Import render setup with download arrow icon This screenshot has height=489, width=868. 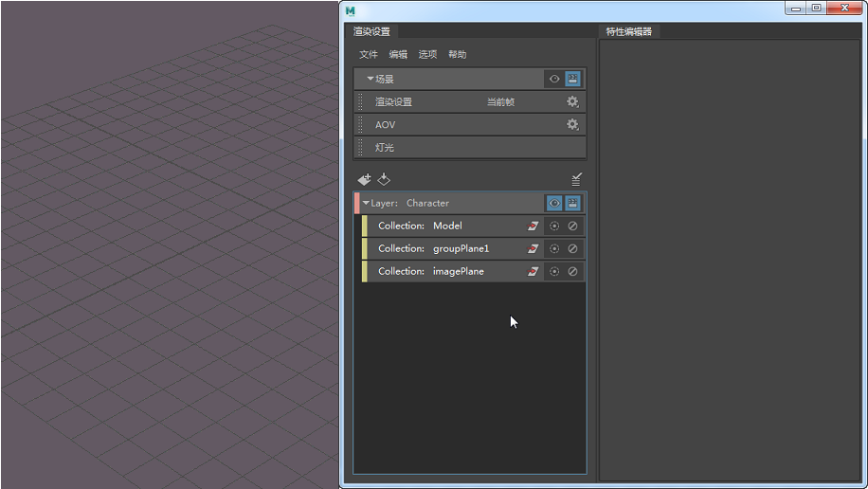pyautogui.click(x=384, y=179)
